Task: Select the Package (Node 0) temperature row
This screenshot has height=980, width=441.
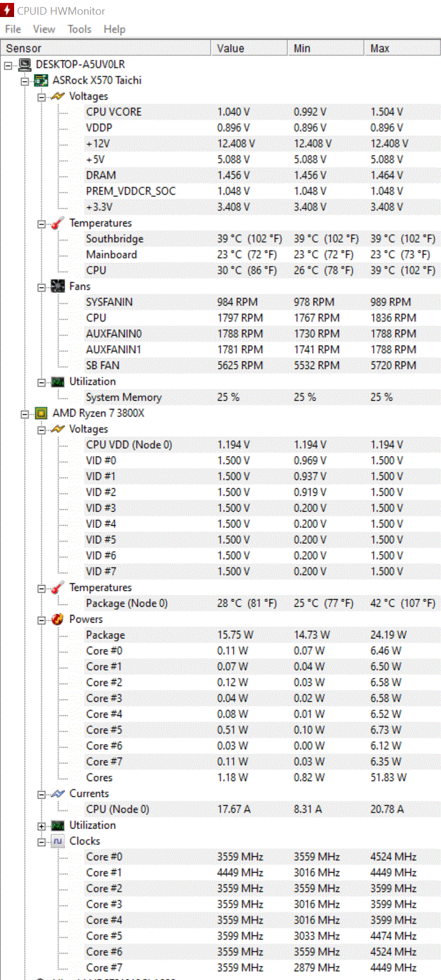Action: pos(262,603)
